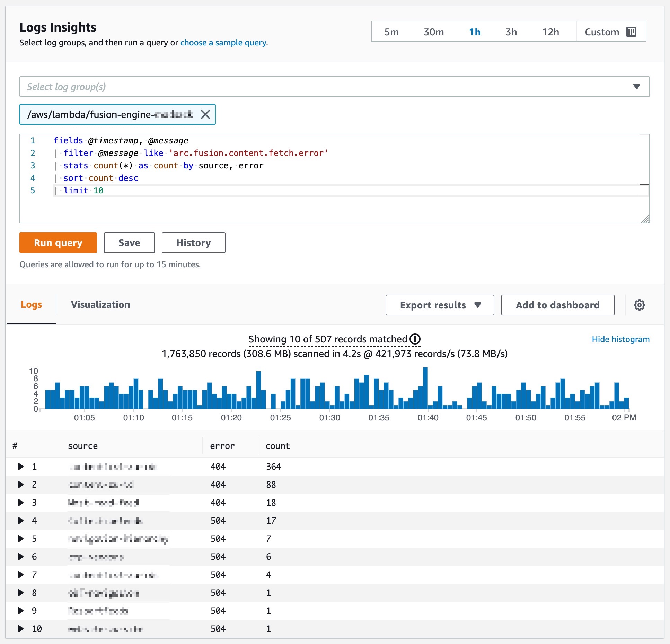This screenshot has width=670, height=644.
Task: Click the fields @timestamp query line
Action: (x=121, y=141)
